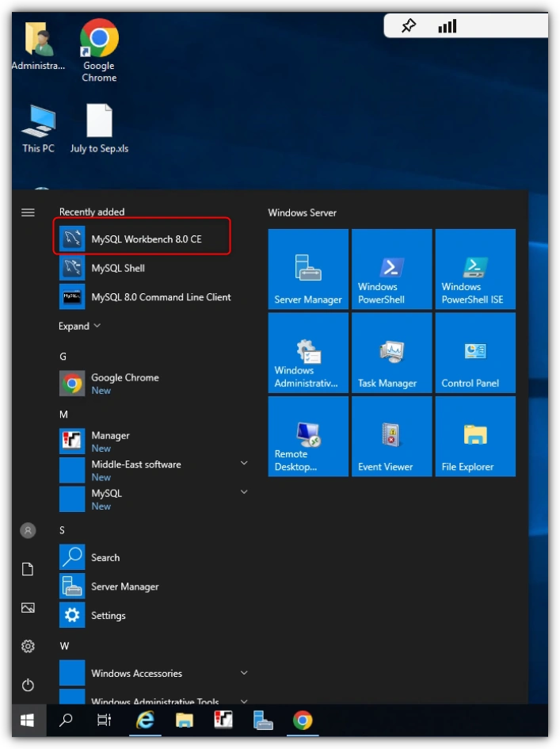Launch the Remote Desktop tile
Image resolution: width=560 pixels, height=749 pixels.
pos(308,436)
